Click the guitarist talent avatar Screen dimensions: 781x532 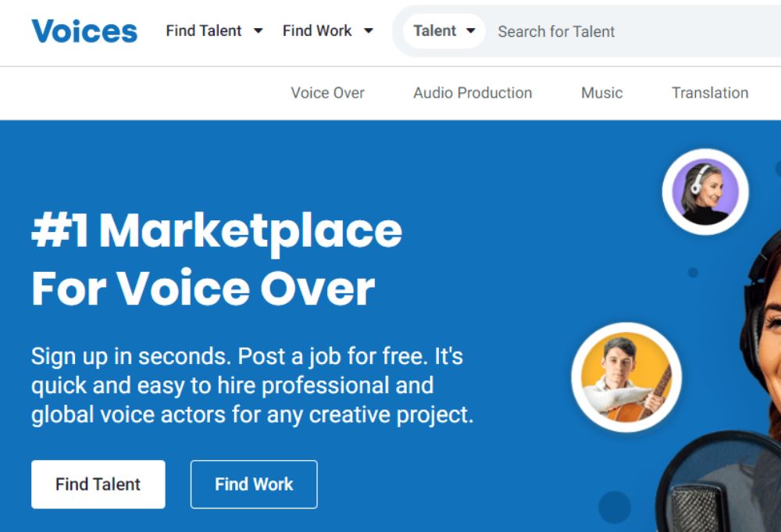[x=625, y=378]
